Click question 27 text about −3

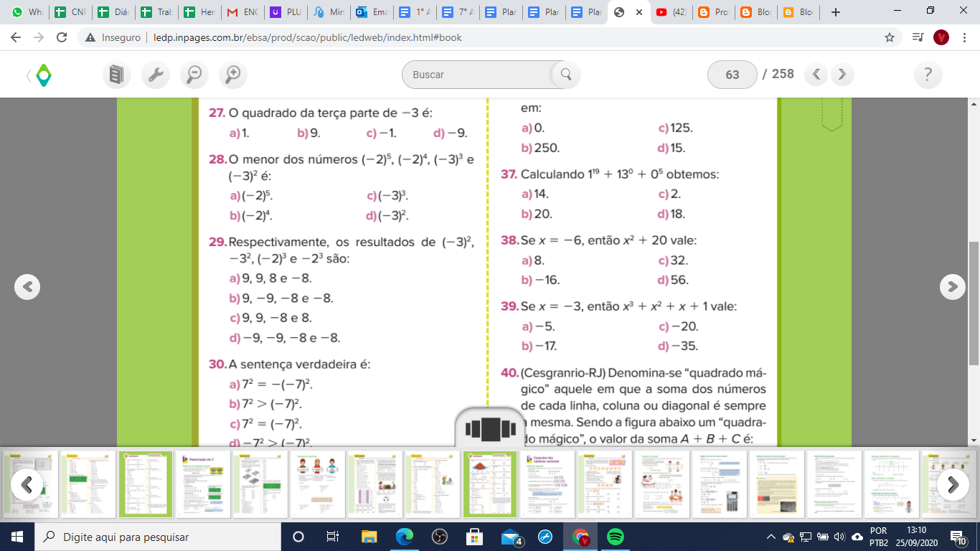coord(331,113)
